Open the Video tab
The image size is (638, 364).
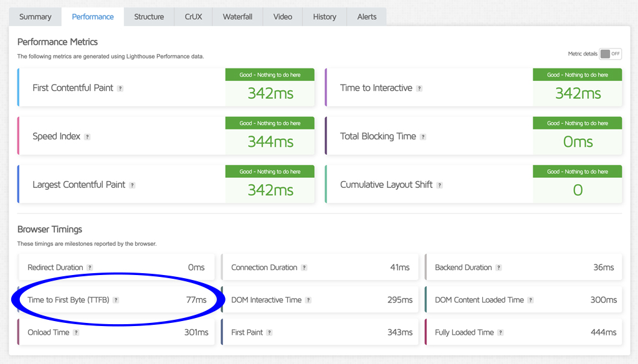click(282, 17)
